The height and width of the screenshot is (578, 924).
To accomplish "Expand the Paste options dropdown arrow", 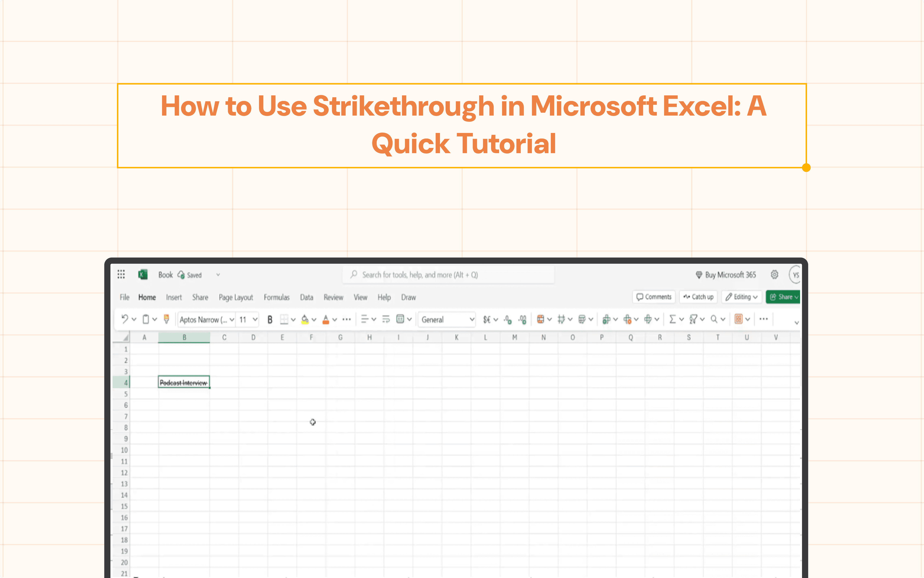I will click(x=155, y=319).
